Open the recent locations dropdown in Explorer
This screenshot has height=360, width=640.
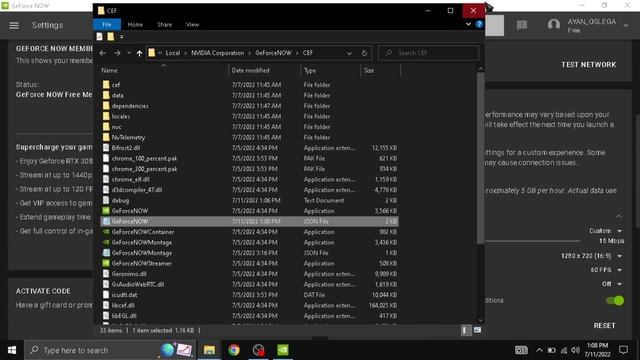pos(129,53)
